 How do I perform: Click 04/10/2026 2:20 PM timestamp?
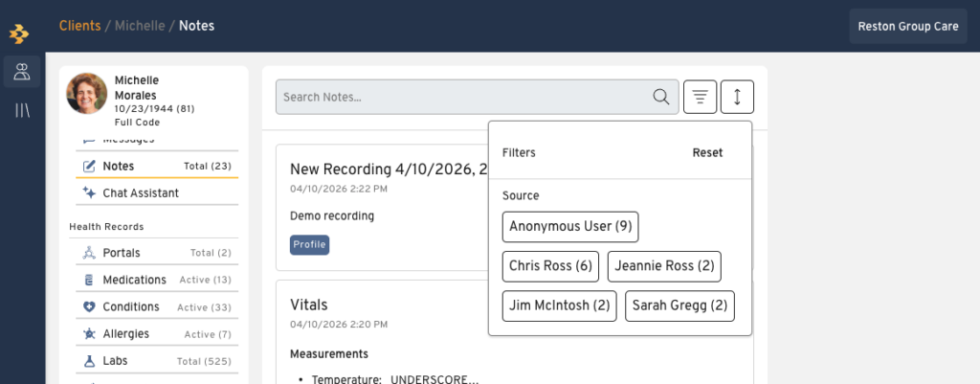[x=339, y=325]
